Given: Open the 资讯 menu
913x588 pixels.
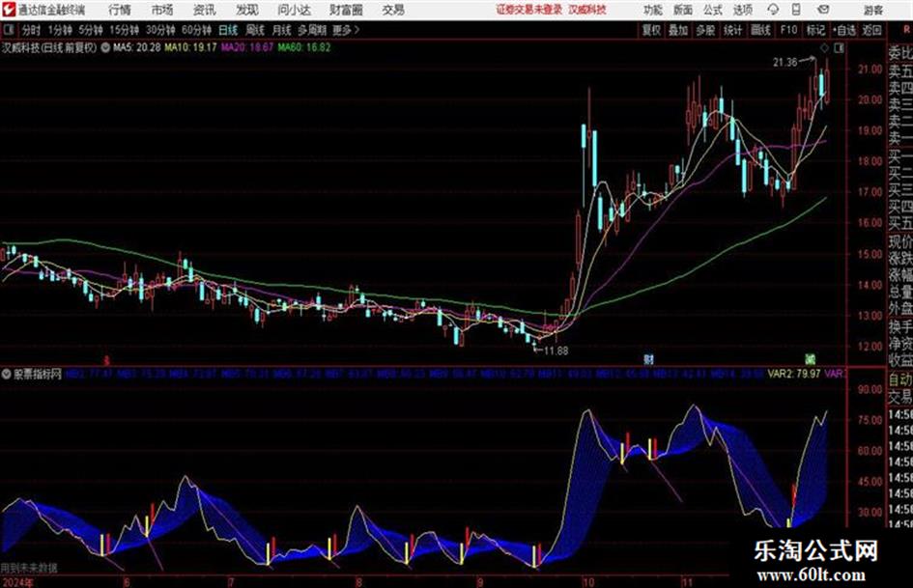Looking at the screenshot, I should pyautogui.click(x=205, y=10).
